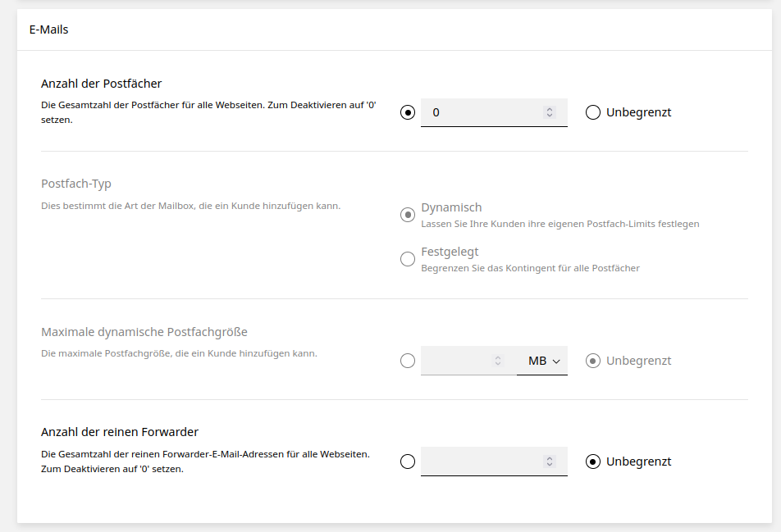Select the numeric limit radio for Postfächer
This screenshot has height=532, width=781.
[x=408, y=112]
